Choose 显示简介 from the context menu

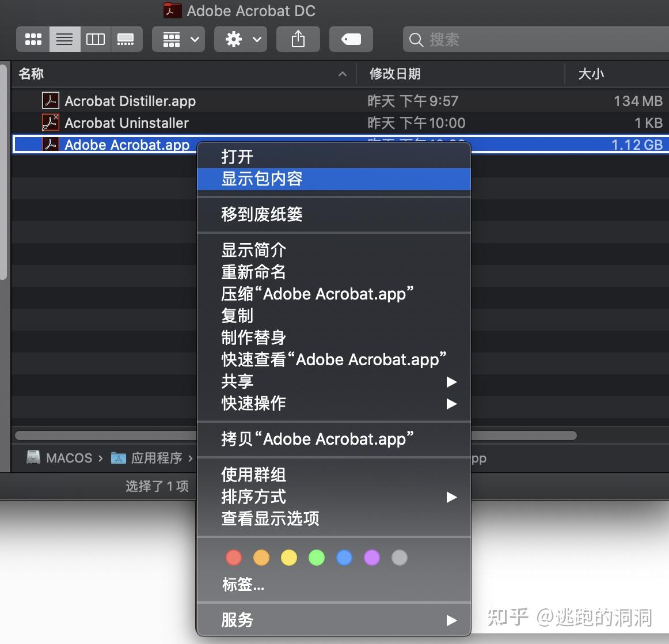pos(334,250)
